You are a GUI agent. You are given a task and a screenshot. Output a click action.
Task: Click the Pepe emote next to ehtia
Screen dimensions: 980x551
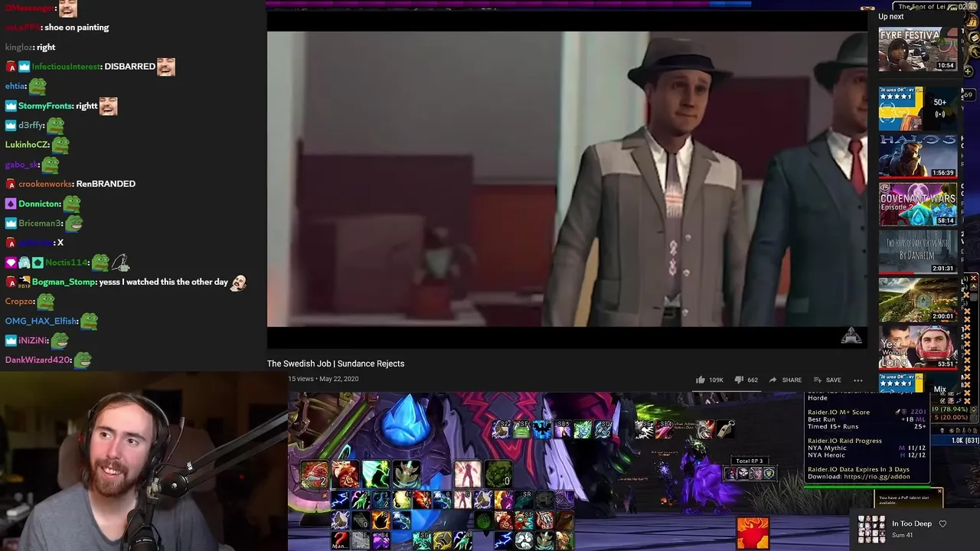click(x=38, y=86)
